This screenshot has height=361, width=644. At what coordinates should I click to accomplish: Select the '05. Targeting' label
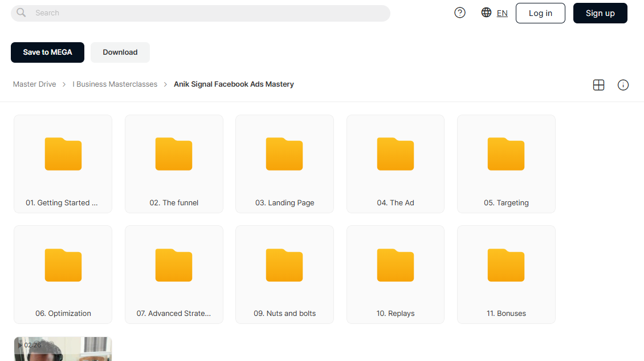point(506,202)
